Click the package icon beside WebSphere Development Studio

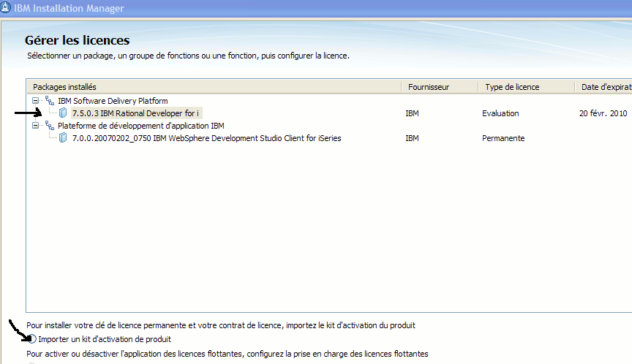63,138
